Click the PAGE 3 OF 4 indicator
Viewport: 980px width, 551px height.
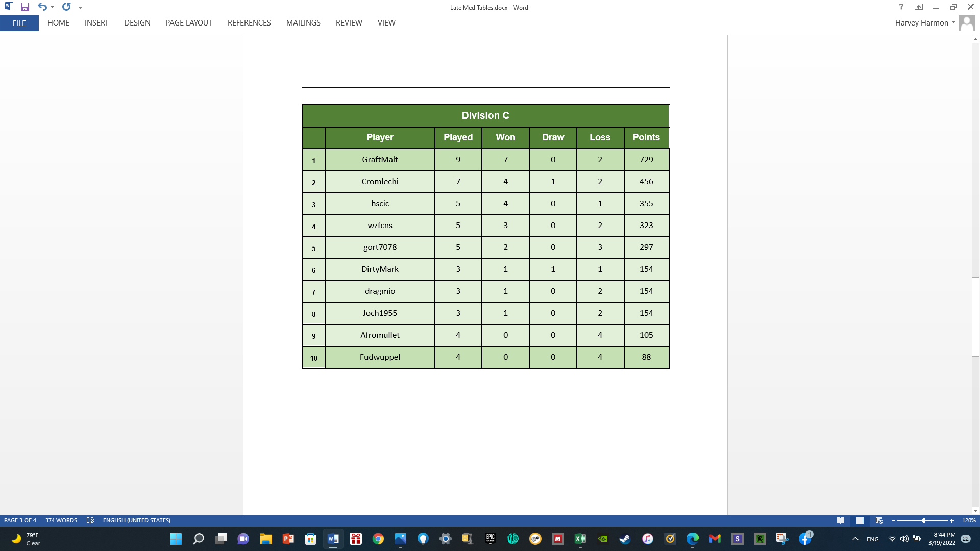tap(20, 520)
